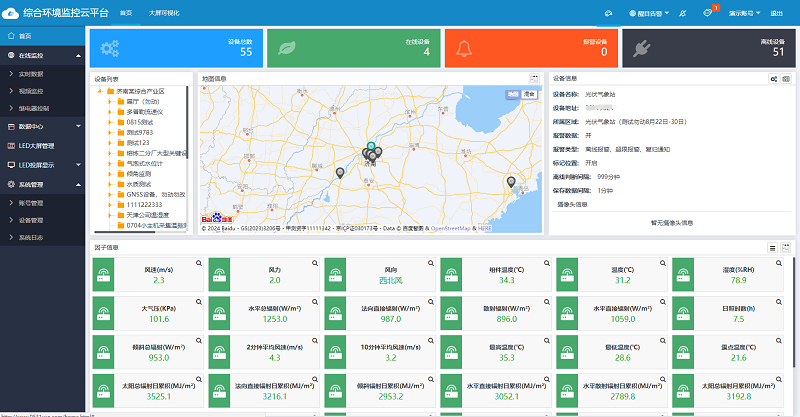
Task: Switch to list view icon in 因子信息 header
Action: click(772, 248)
